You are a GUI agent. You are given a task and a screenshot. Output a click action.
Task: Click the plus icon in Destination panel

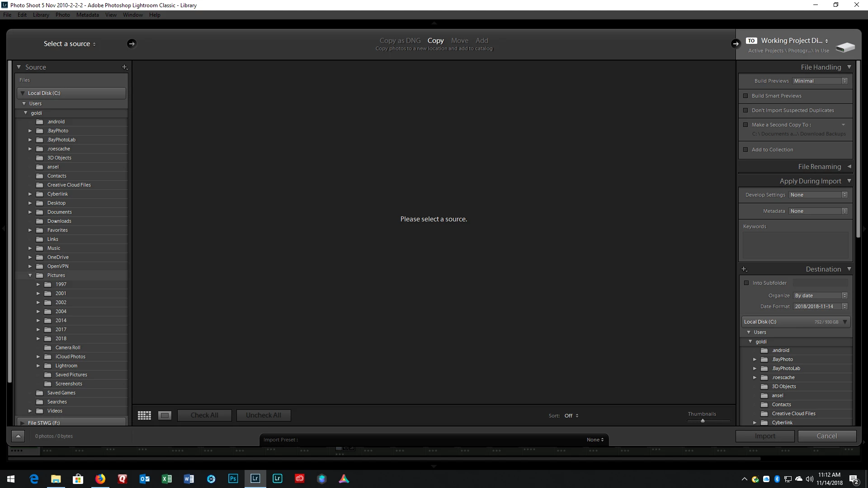click(x=744, y=269)
